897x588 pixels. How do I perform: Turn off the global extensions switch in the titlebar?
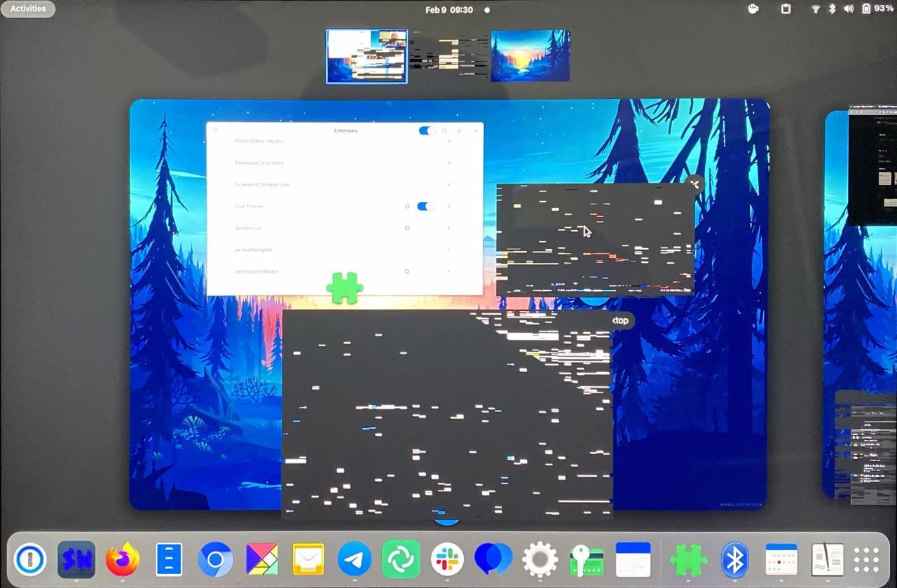pos(427,130)
